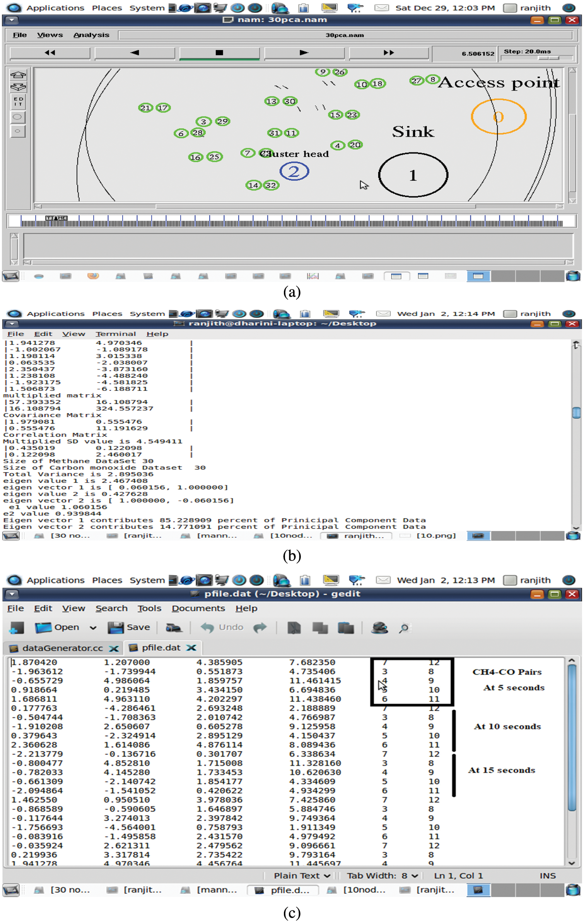Image resolution: width=584 pixels, height=924 pixels.
Task: Click the Save button in gedit
Action: pyautogui.click(x=129, y=628)
